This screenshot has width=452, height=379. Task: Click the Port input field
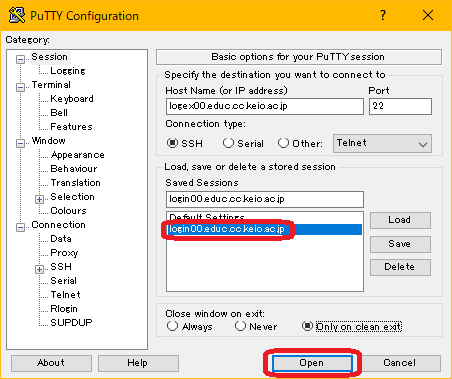(400, 106)
